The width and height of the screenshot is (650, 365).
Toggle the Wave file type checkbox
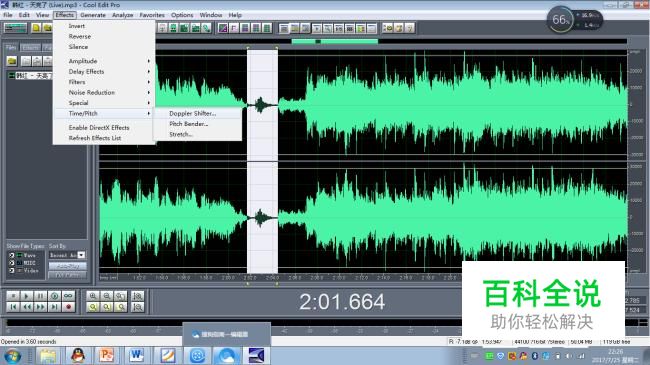pos(12,255)
